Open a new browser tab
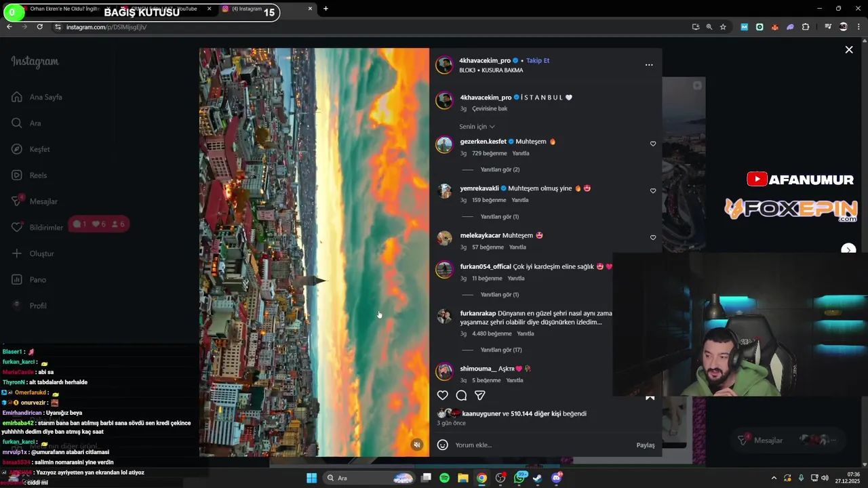868x488 pixels. (325, 9)
